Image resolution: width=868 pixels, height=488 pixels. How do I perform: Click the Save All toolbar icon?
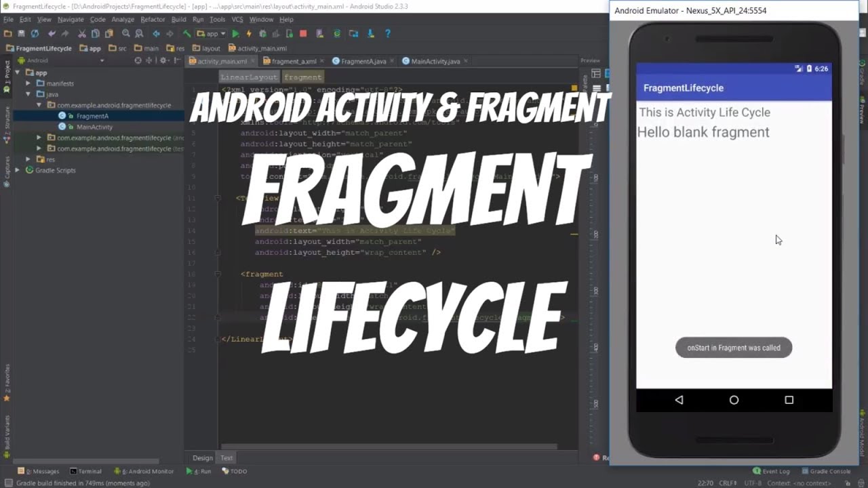[22, 33]
